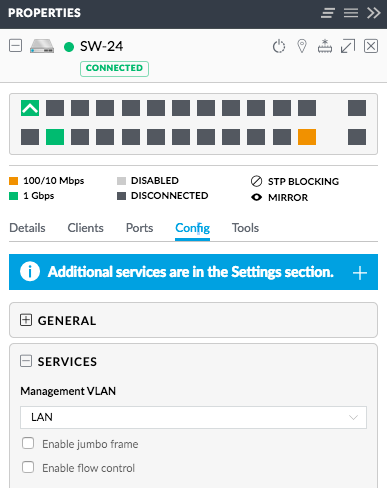Click the CONNECTED status badge
The height and width of the screenshot is (488, 387).
tap(114, 69)
